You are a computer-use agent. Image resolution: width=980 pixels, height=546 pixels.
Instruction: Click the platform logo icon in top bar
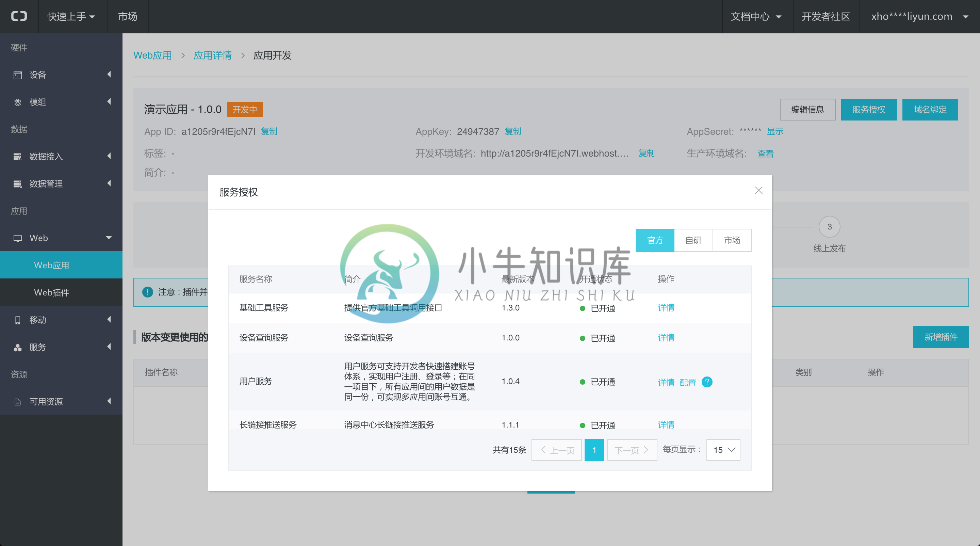coord(19,16)
